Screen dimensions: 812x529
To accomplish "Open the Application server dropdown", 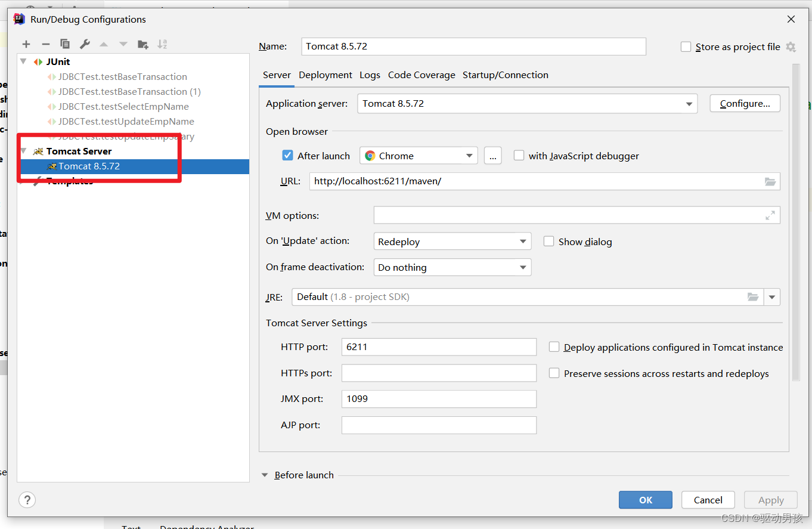I will click(x=527, y=103).
